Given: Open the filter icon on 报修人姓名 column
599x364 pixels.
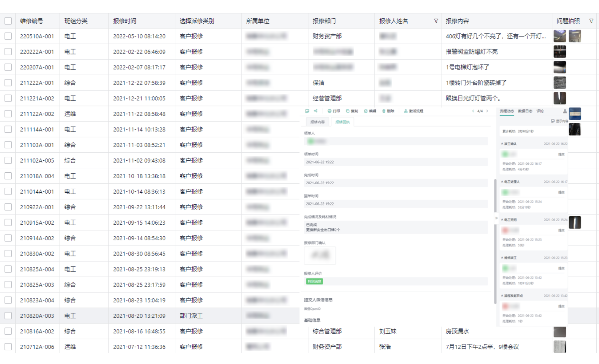Looking at the screenshot, I should pyautogui.click(x=436, y=21).
